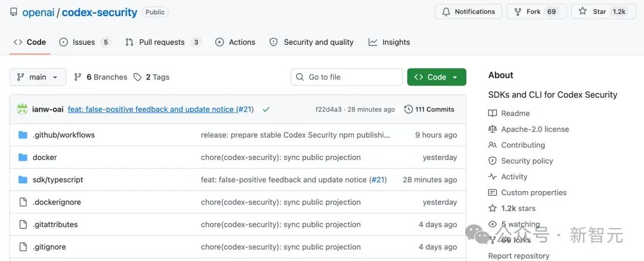Click the Contributing people icon
Screen dimensions: 644x261
(x=493, y=145)
